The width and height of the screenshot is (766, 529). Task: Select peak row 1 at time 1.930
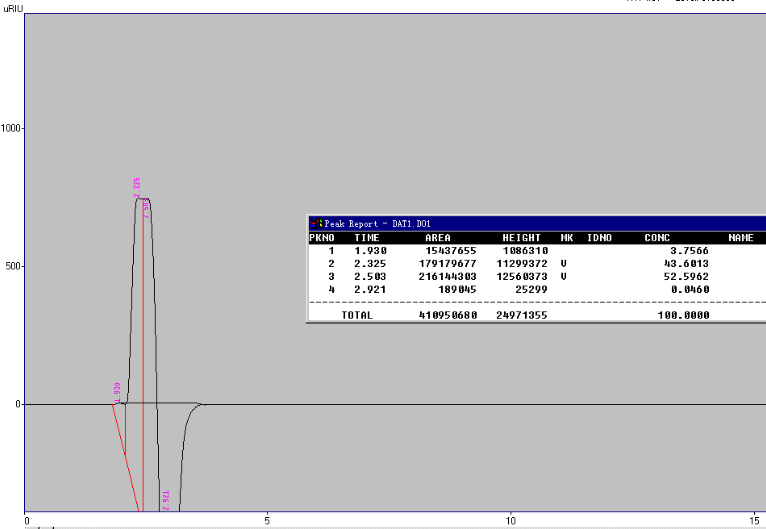[537, 251]
